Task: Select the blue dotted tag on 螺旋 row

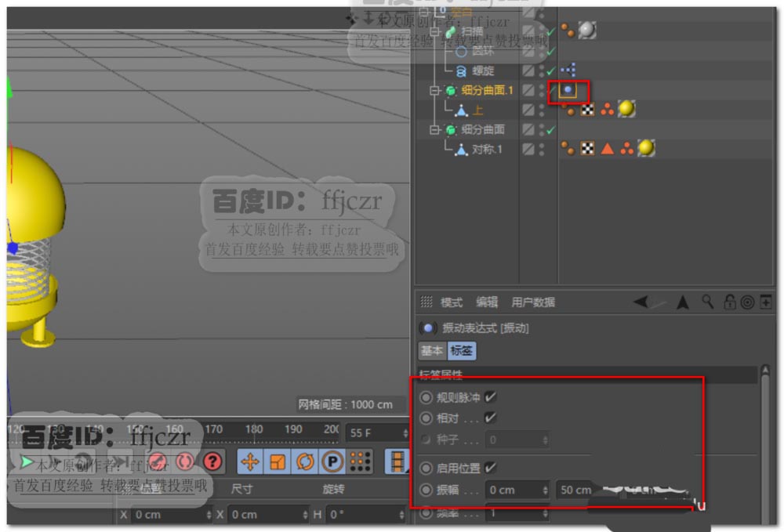Action: point(568,70)
